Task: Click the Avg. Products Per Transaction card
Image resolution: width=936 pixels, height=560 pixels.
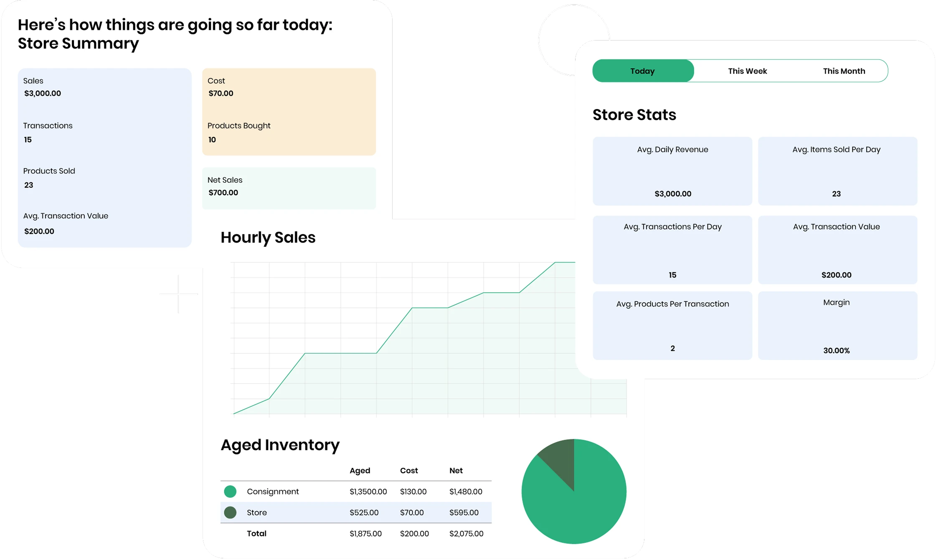Action: click(672, 326)
